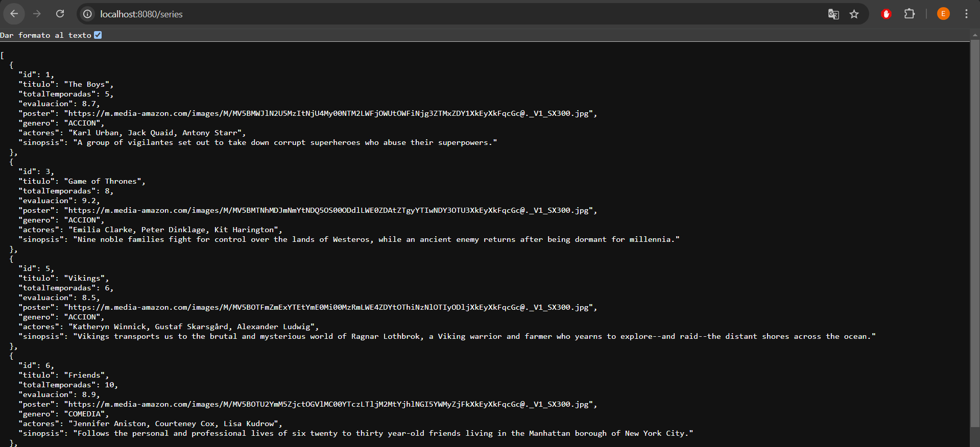Click the vertical scrollbar thumb
Screen dimensions: 980x447
pos(975,233)
